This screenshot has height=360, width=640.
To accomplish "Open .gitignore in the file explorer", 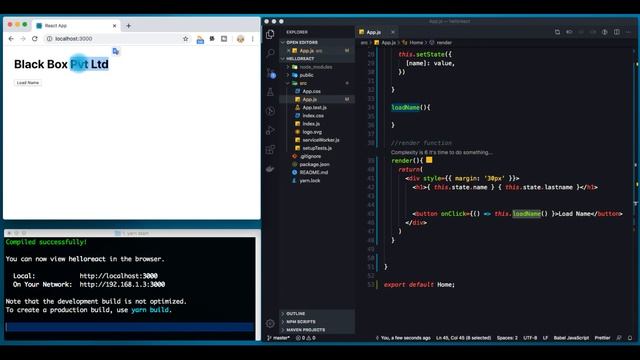I will tap(317, 156).
